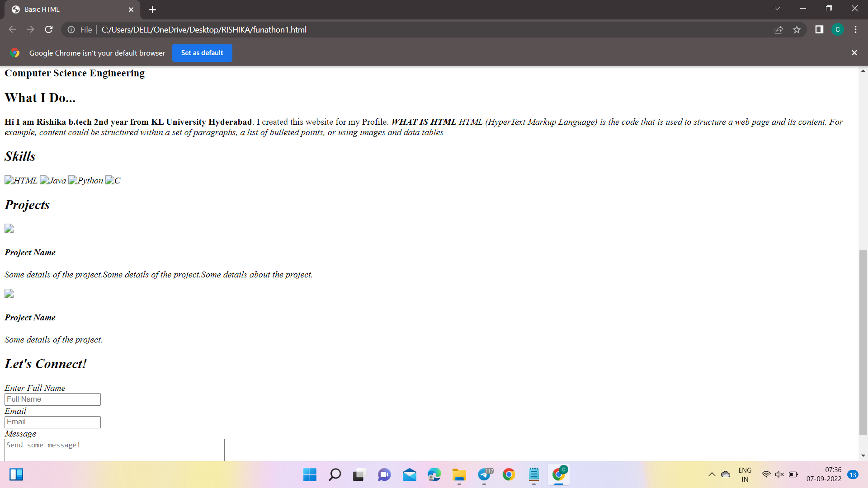Click the Send some message textarea
Screen dimensions: 868x488
pos(114,450)
